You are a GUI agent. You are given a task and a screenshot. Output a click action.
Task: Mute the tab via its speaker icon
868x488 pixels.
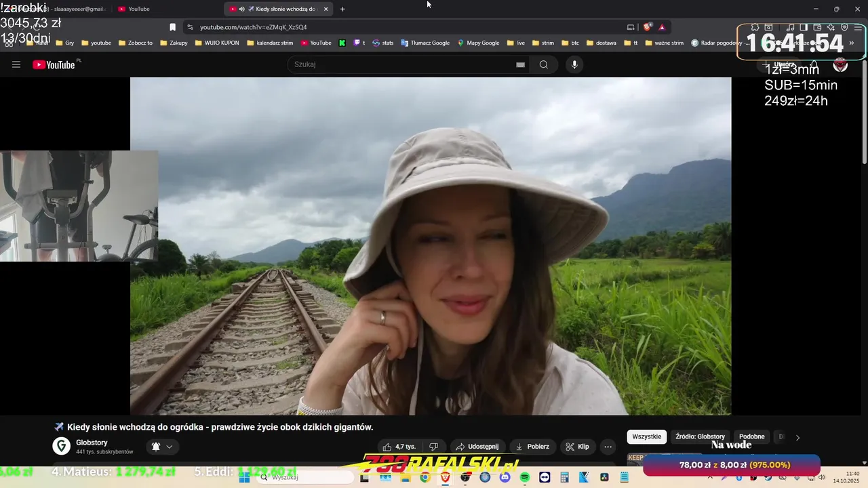[242, 9]
